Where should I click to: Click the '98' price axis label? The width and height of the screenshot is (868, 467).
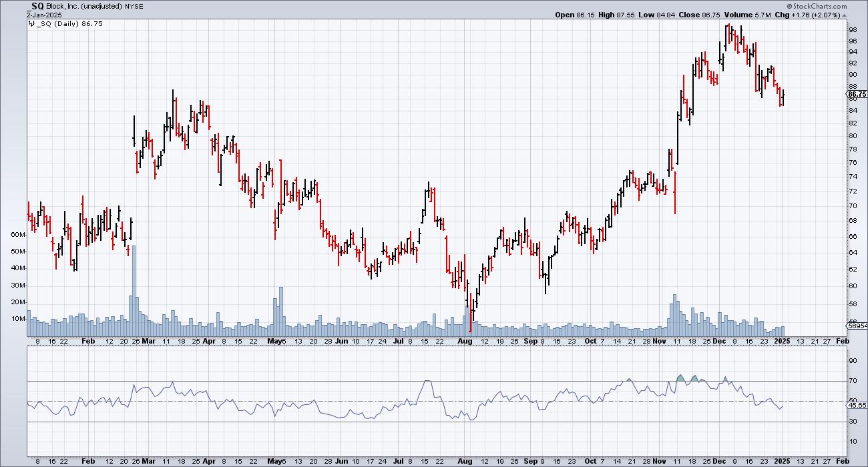point(853,30)
